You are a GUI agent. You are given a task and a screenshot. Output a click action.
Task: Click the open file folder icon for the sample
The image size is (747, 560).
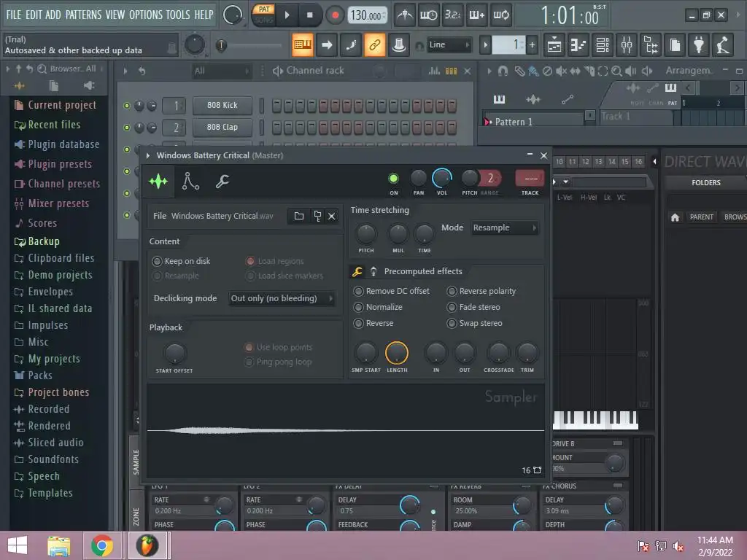(298, 216)
